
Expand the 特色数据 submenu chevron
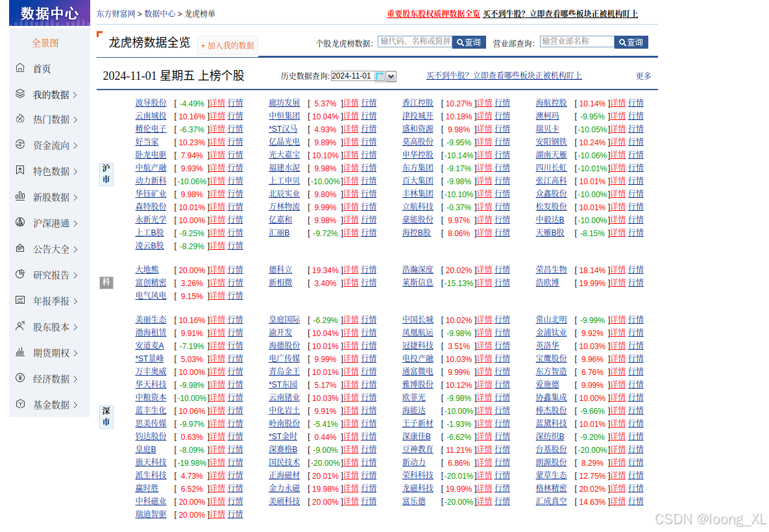(x=75, y=172)
